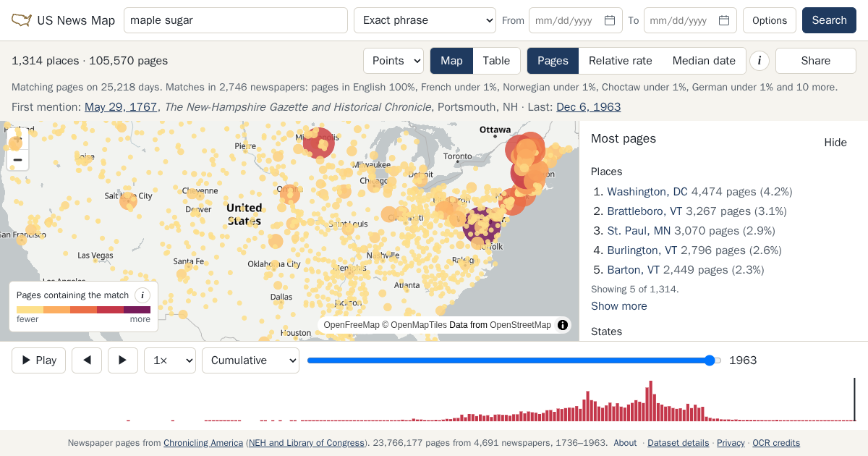Open Brattleboro, VT in the places list
The image size is (868, 456).
(644, 211)
